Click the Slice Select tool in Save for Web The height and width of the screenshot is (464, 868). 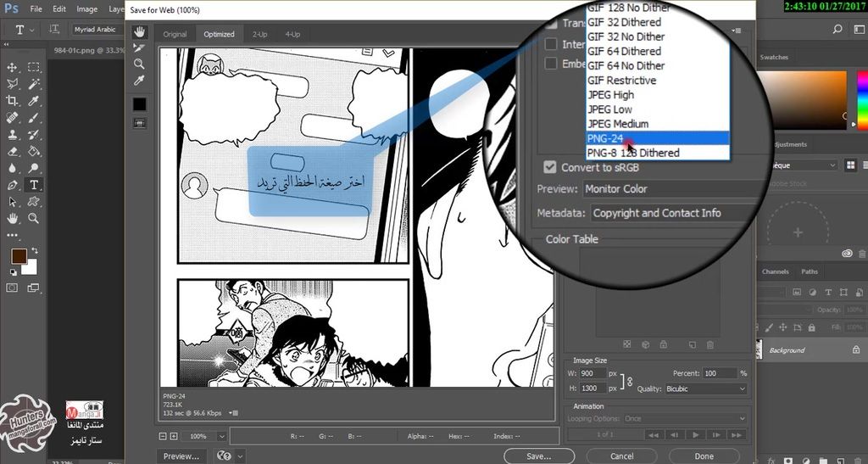140,48
